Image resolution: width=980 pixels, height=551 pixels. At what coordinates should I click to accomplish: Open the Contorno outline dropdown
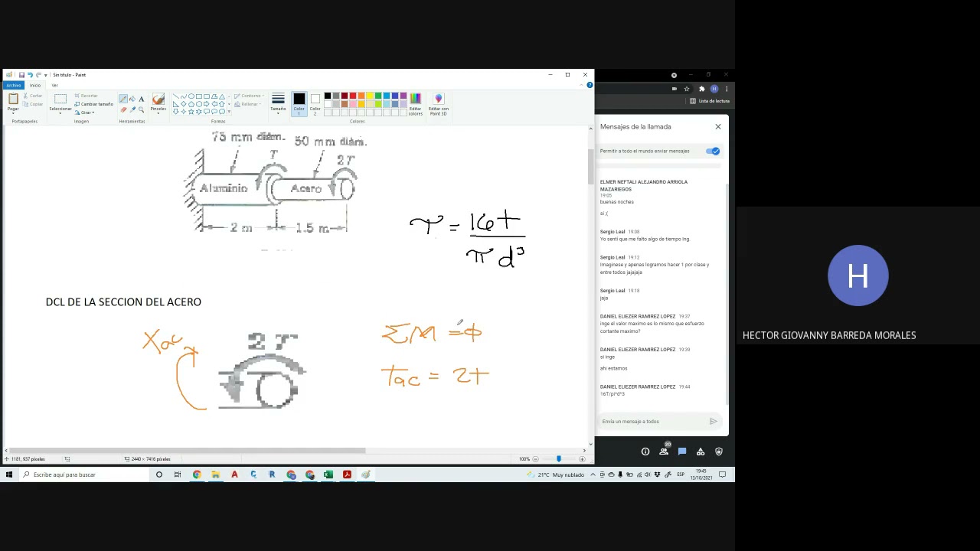[x=248, y=96]
